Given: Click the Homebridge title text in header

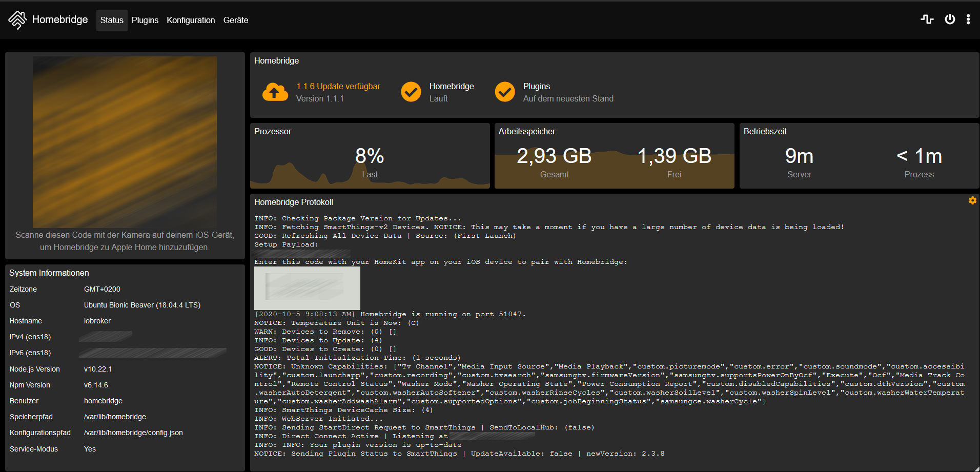Looking at the screenshot, I should tap(60, 19).
